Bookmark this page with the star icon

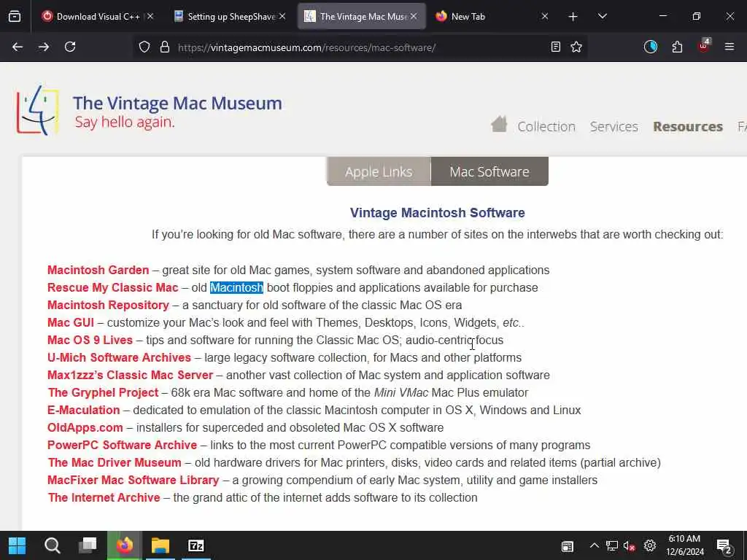576,47
